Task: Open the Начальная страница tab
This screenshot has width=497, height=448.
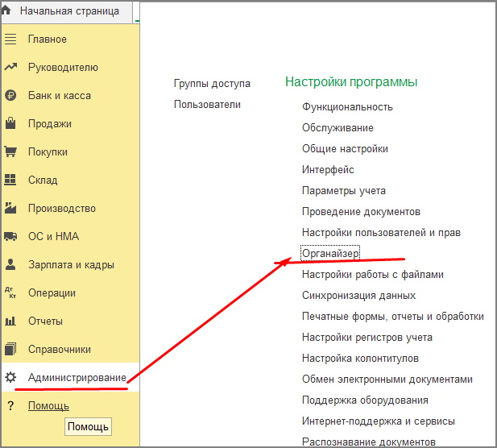Action: [69, 11]
